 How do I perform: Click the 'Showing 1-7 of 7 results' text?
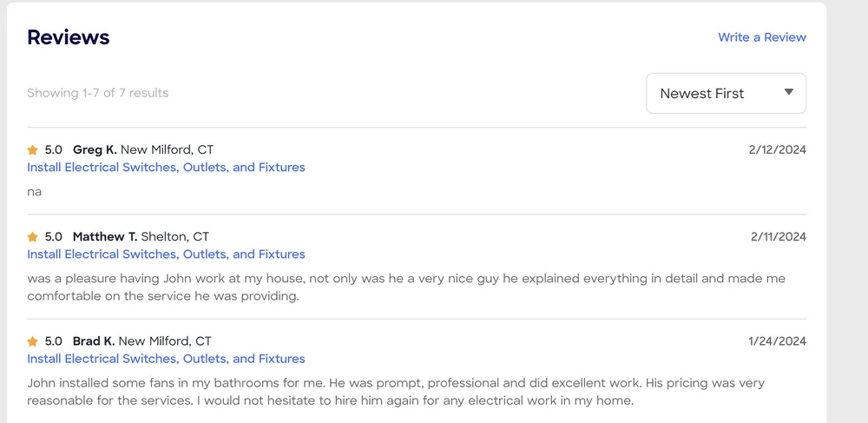(x=97, y=93)
